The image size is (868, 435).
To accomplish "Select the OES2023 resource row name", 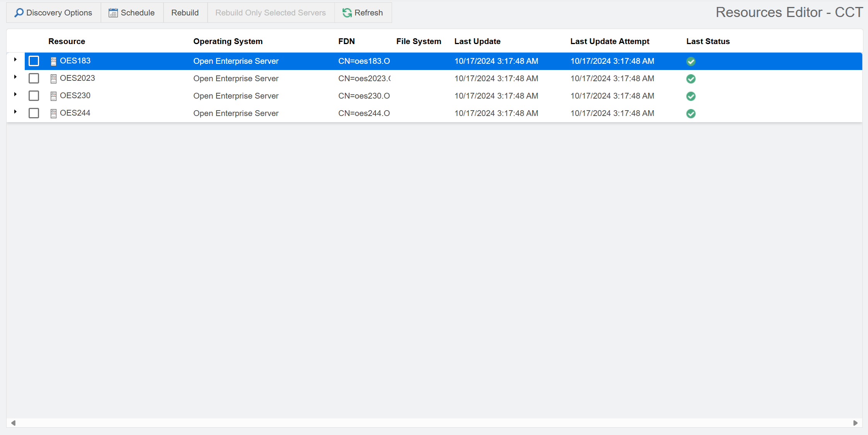I will [x=77, y=78].
